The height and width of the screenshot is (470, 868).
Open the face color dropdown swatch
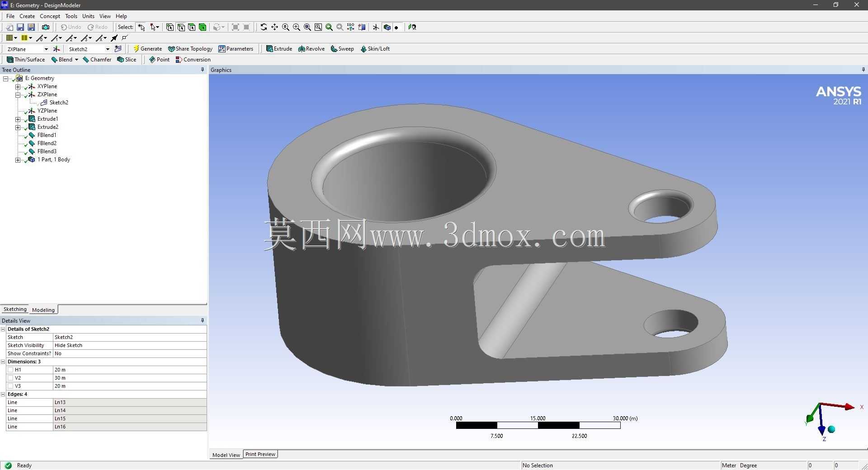tap(12, 38)
